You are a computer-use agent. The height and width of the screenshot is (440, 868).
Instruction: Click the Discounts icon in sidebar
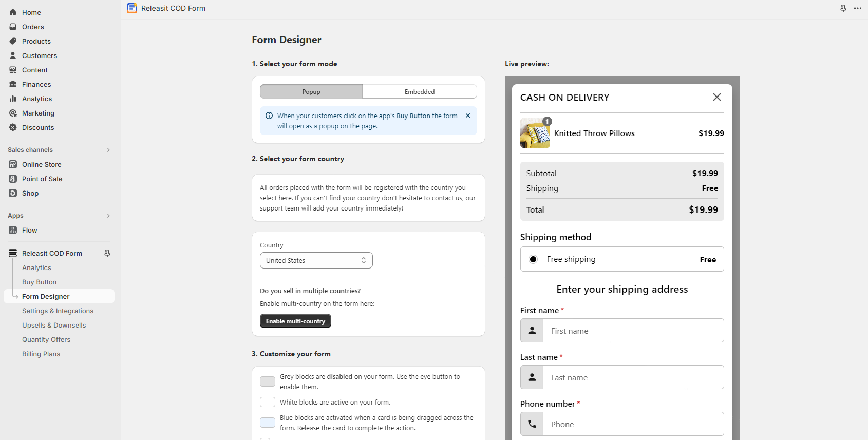coord(13,127)
